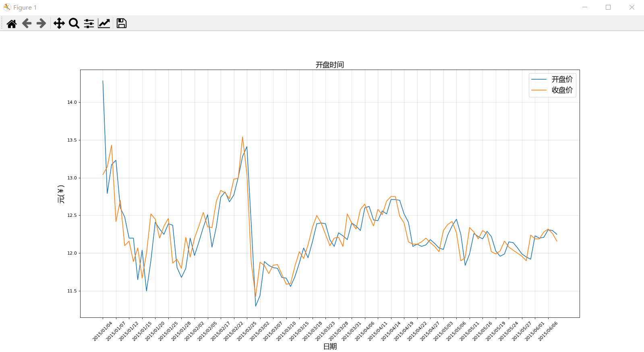The width and height of the screenshot is (644, 352).
Task: Click the 13.5 y-axis tick label
Action: 72,140
